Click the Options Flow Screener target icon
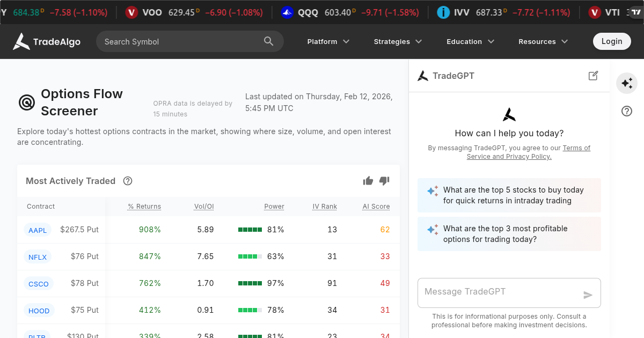The image size is (644, 338). tap(26, 102)
